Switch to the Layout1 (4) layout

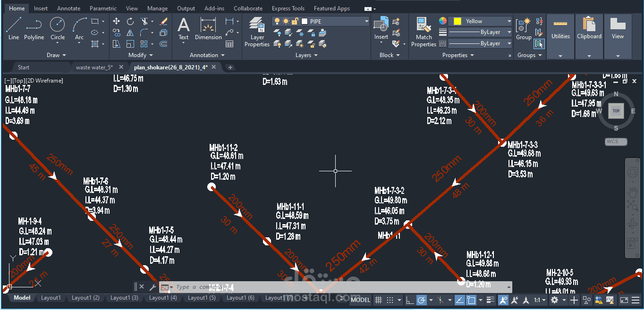click(163, 298)
